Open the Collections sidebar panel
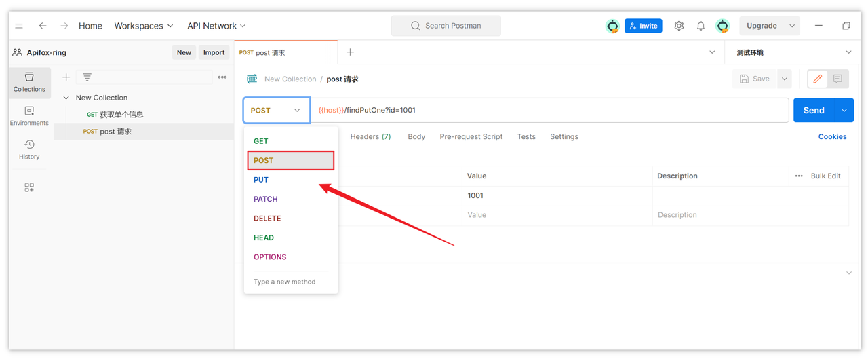Viewport: 868px width, 359px height. click(29, 82)
